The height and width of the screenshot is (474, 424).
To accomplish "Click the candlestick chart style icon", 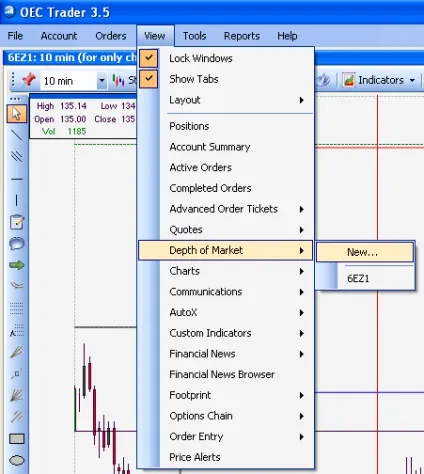I will [118, 80].
